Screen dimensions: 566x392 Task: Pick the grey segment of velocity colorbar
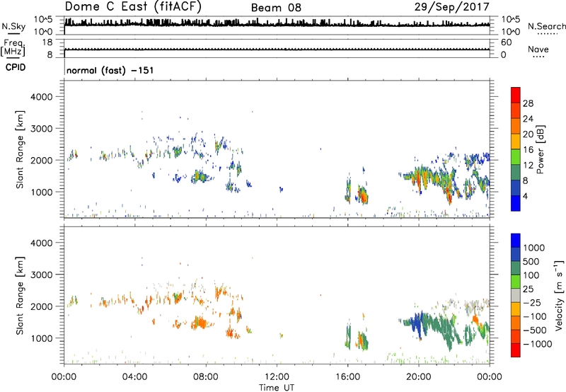(516, 296)
